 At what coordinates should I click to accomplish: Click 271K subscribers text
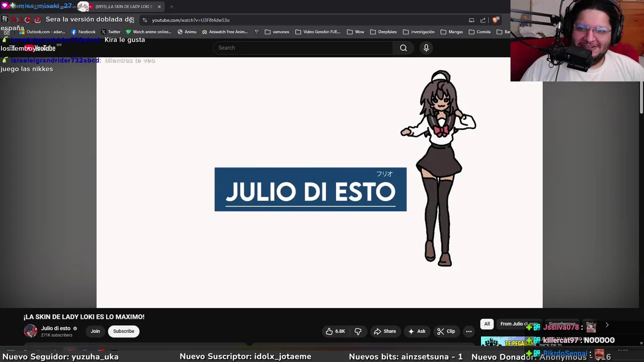click(x=56, y=335)
